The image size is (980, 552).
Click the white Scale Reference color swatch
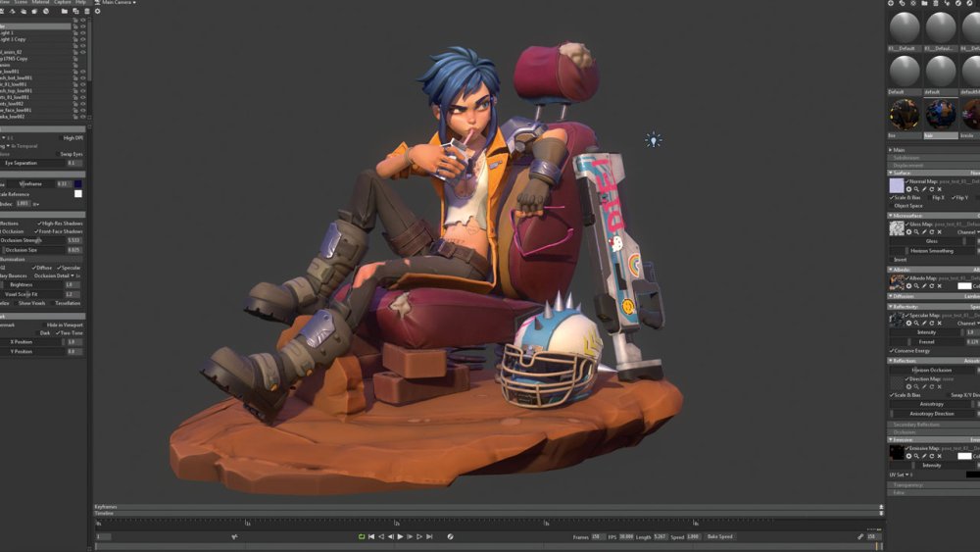(78, 194)
